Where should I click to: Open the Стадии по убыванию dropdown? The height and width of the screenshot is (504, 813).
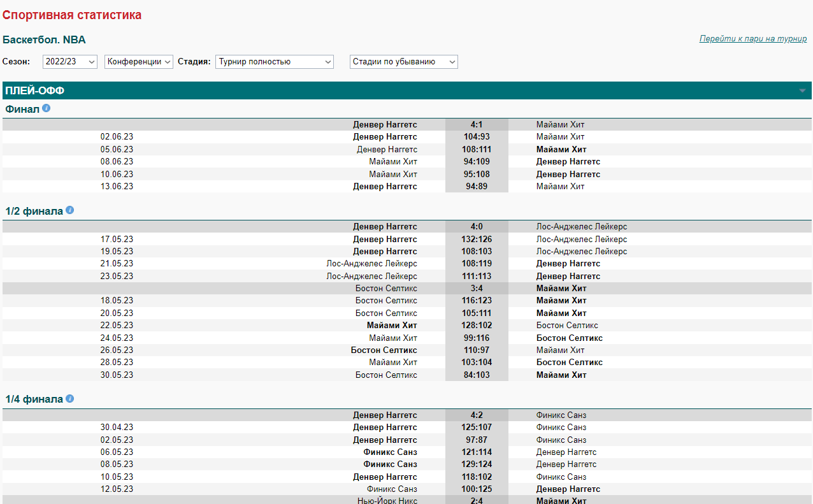pos(404,62)
